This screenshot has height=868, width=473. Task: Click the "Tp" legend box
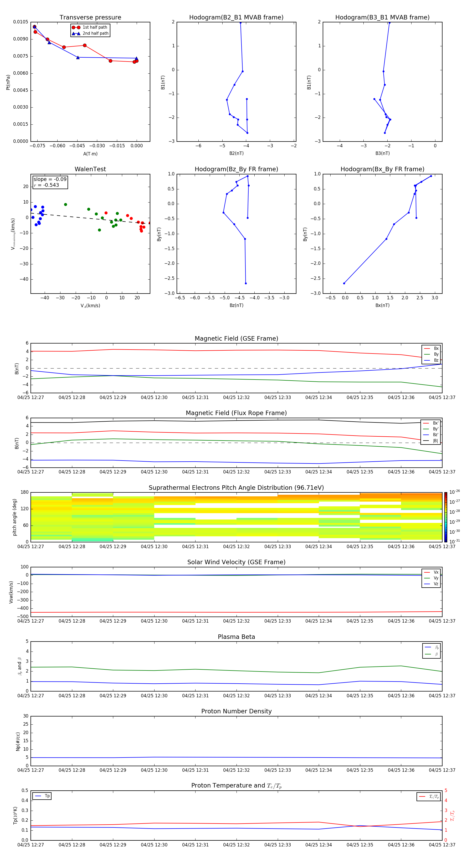coord(42,796)
